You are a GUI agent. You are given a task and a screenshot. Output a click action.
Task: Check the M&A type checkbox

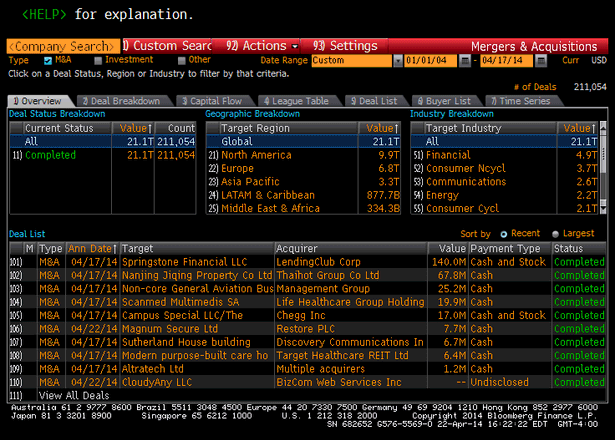pyautogui.click(x=48, y=60)
